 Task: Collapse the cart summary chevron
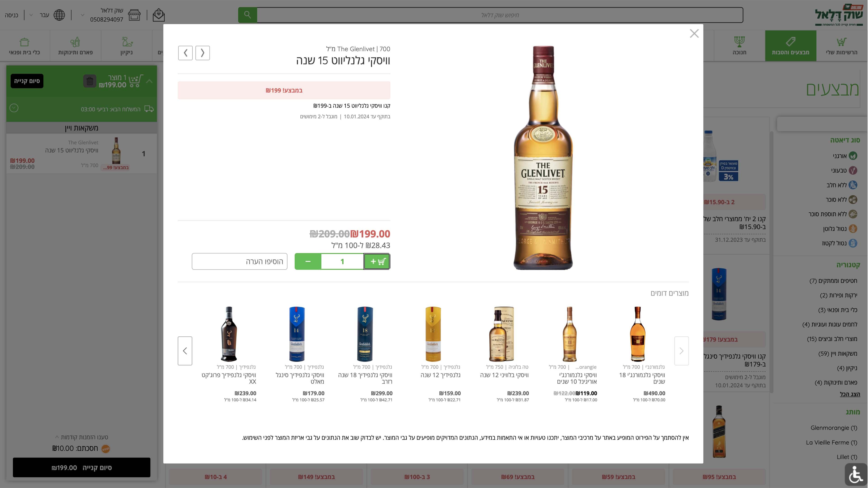[149, 81]
